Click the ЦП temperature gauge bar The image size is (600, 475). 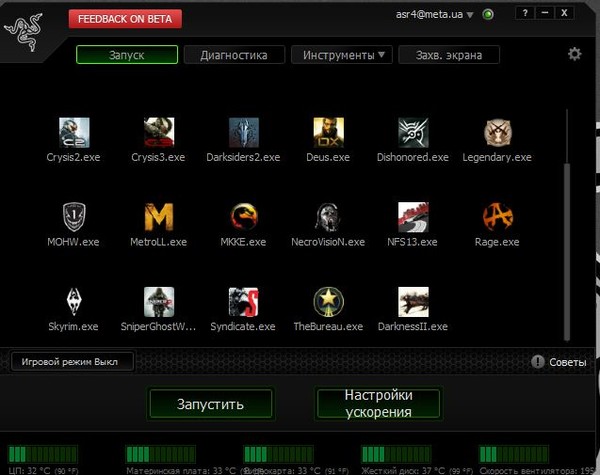42,454
